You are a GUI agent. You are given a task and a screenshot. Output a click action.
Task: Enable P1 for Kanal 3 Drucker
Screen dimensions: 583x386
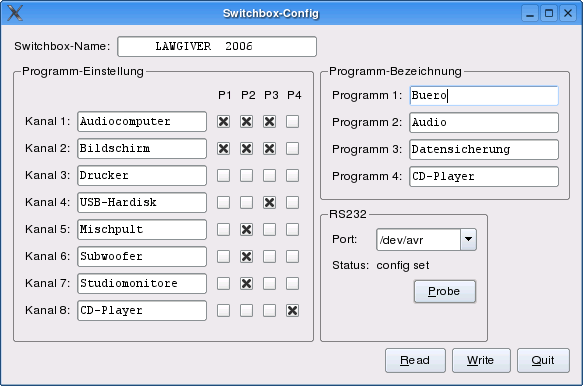223,176
